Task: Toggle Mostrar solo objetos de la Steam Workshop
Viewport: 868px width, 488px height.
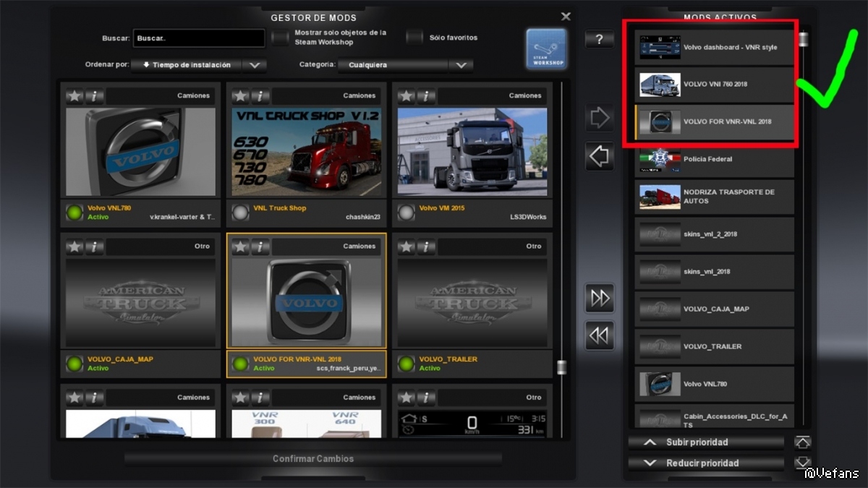Action: [280, 37]
